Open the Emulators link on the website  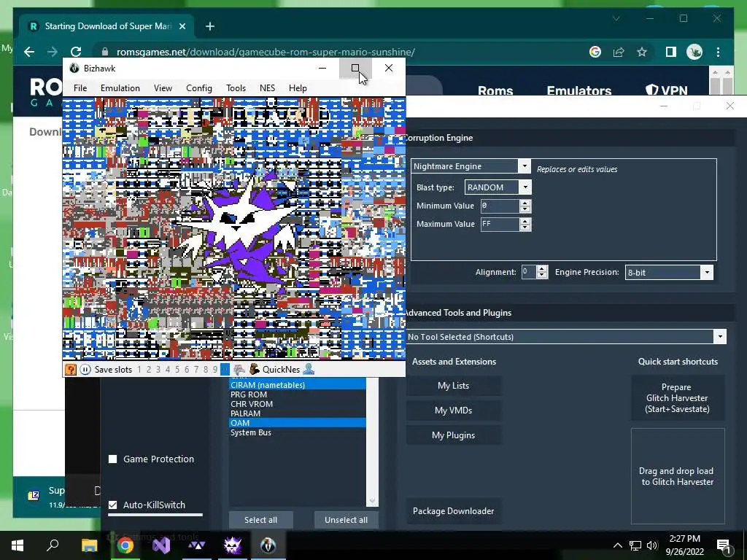[578, 90]
